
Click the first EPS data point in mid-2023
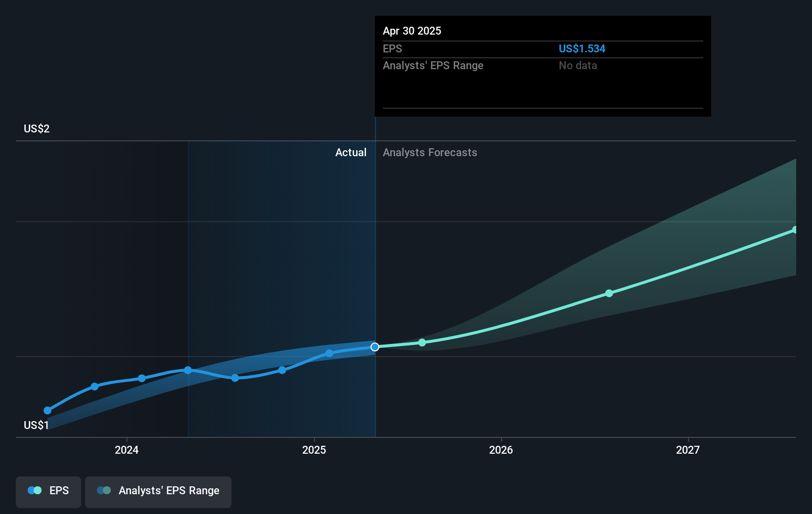click(47, 410)
